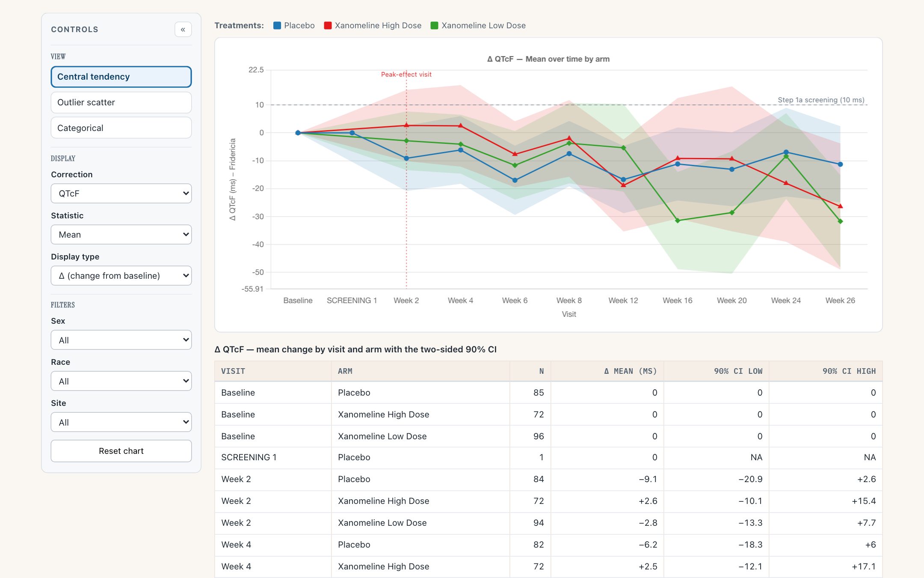The width and height of the screenshot is (924, 578).
Task: Click the High Dose data point at Week 26
Action: [x=840, y=206]
